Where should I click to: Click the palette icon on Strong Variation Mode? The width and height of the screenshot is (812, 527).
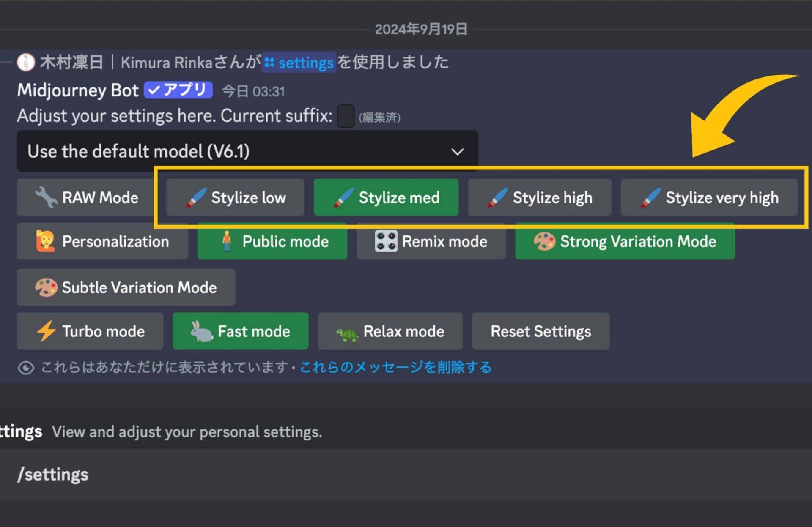click(x=544, y=241)
